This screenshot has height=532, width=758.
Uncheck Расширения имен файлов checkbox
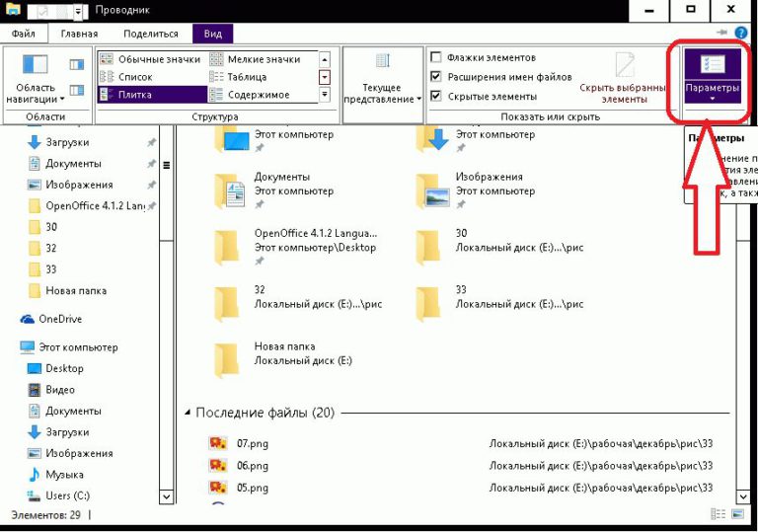coord(436,76)
